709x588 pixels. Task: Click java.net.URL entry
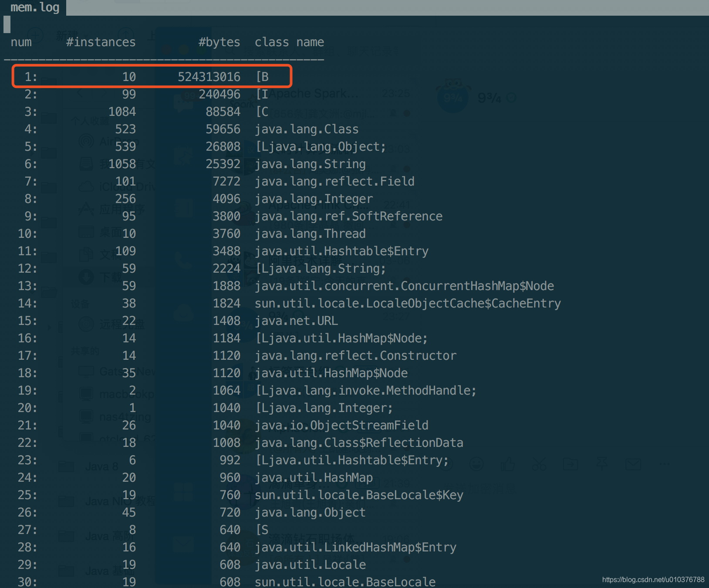(x=296, y=321)
